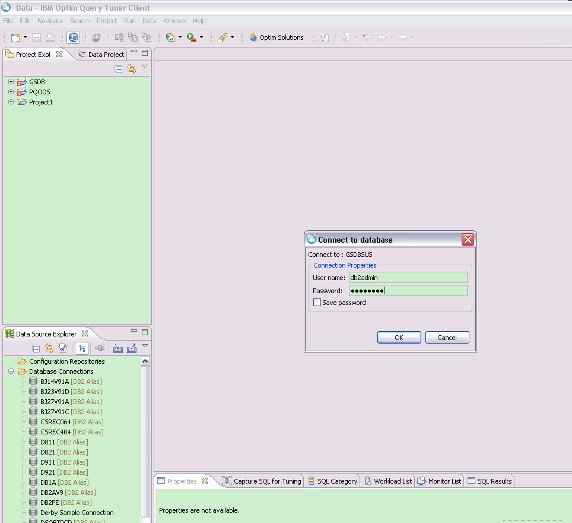Click the Save toolbar icon
This screenshot has width=572, height=523.
36,37
